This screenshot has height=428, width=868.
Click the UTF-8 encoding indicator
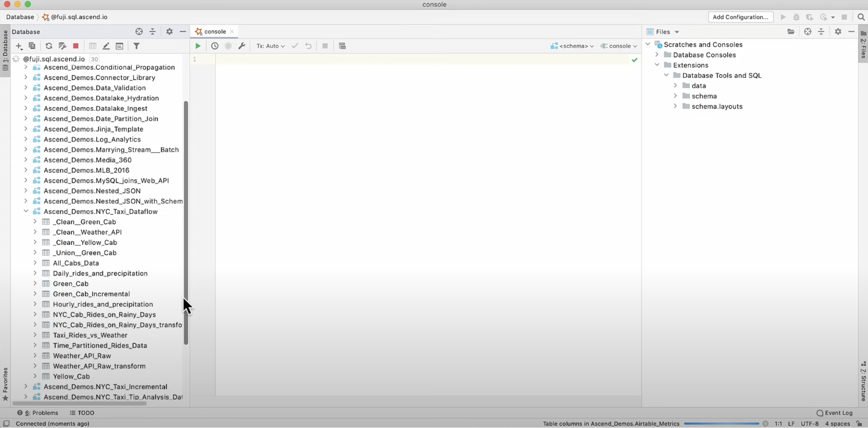click(x=810, y=424)
